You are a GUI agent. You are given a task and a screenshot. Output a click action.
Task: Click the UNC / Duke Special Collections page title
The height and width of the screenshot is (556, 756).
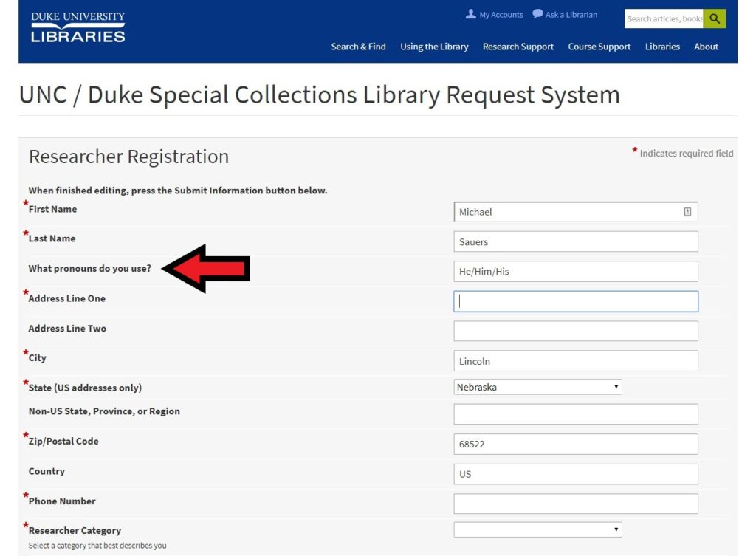[x=319, y=95]
